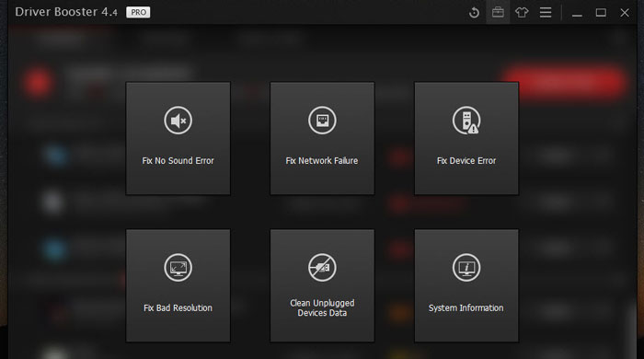This screenshot has width=644, height=359.
Task: Click the muted speaker icon
Action: [x=178, y=121]
